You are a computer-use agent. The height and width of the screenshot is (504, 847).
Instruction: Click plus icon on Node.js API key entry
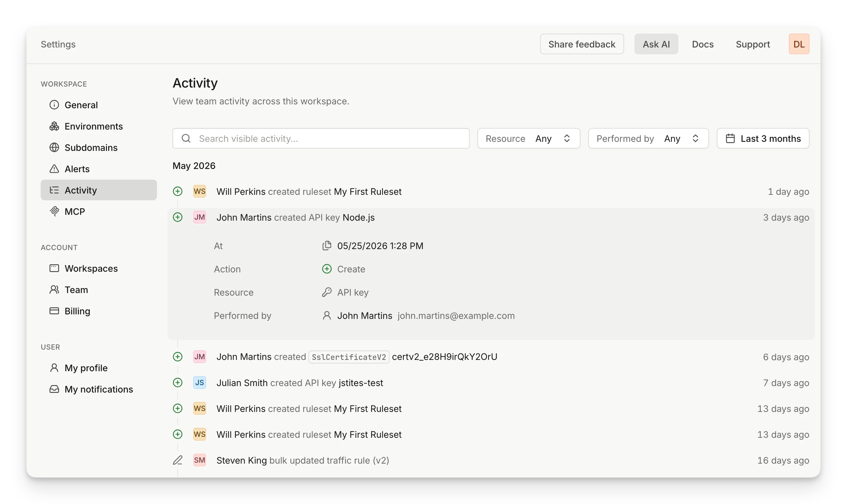tap(178, 217)
